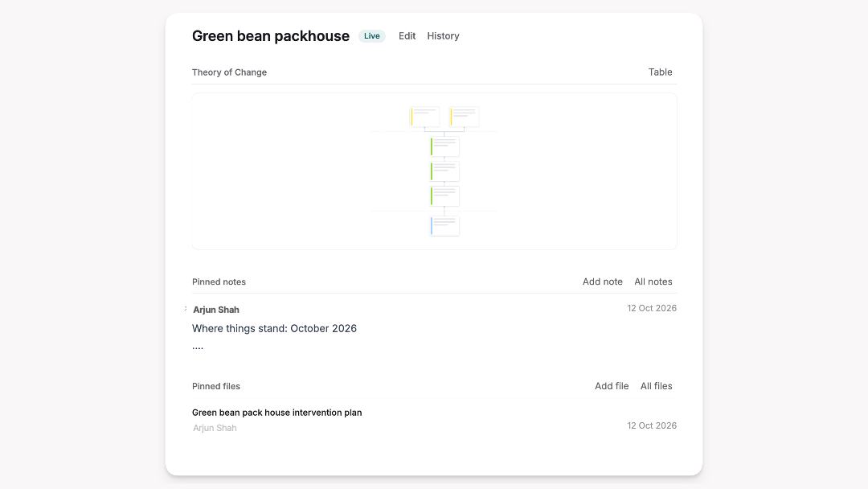
Task: Open note 'Where things stand: October 2026'
Action: (274, 328)
